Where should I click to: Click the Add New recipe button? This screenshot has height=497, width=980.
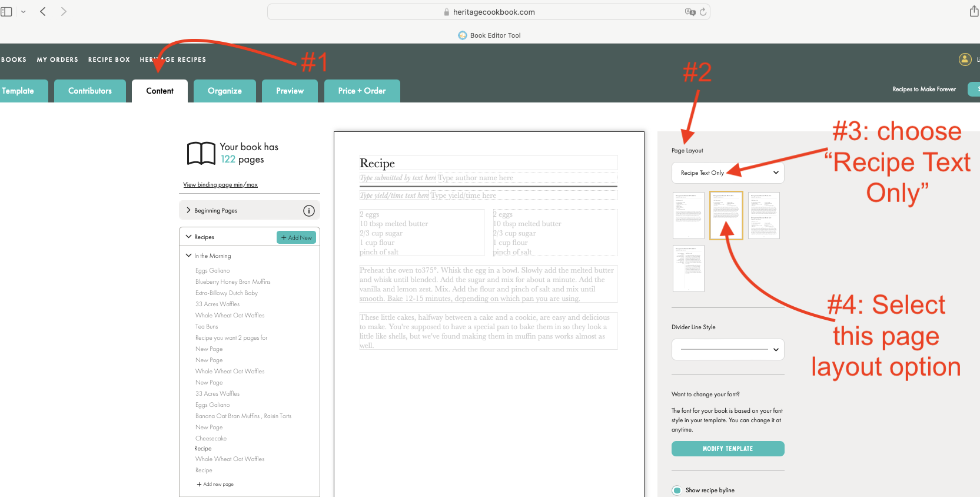tap(296, 237)
